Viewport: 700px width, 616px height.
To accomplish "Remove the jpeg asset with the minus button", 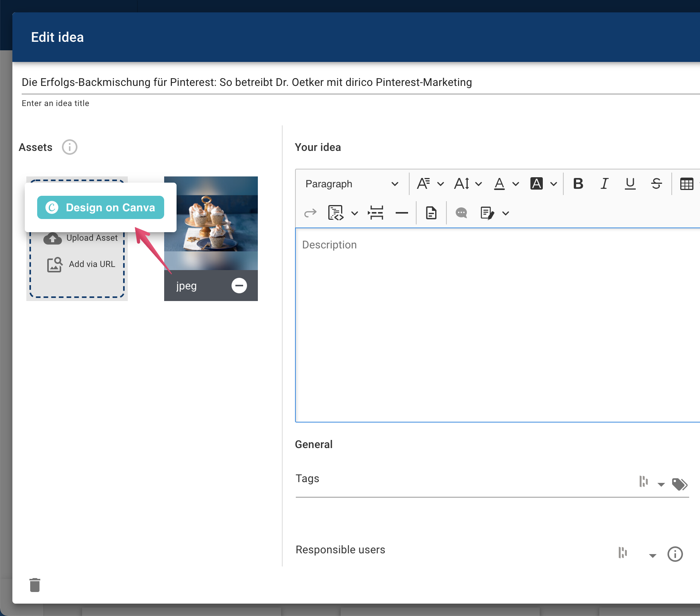I will coord(239,286).
